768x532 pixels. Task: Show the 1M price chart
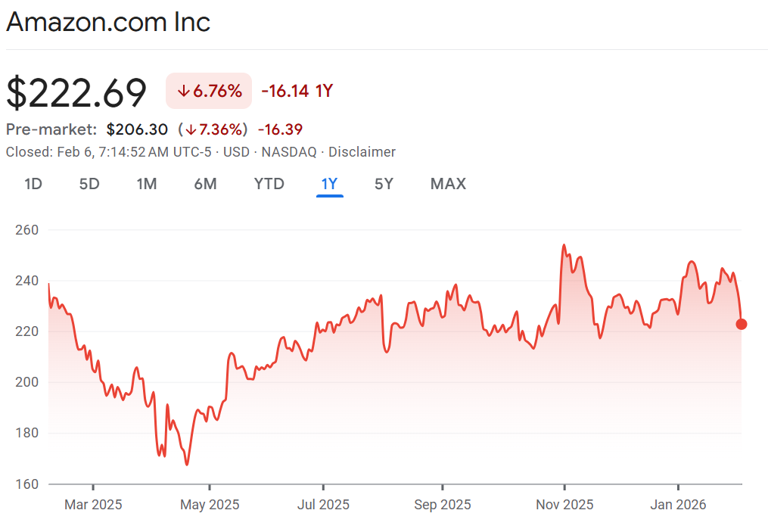pyautogui.click(x=147, y=184)
